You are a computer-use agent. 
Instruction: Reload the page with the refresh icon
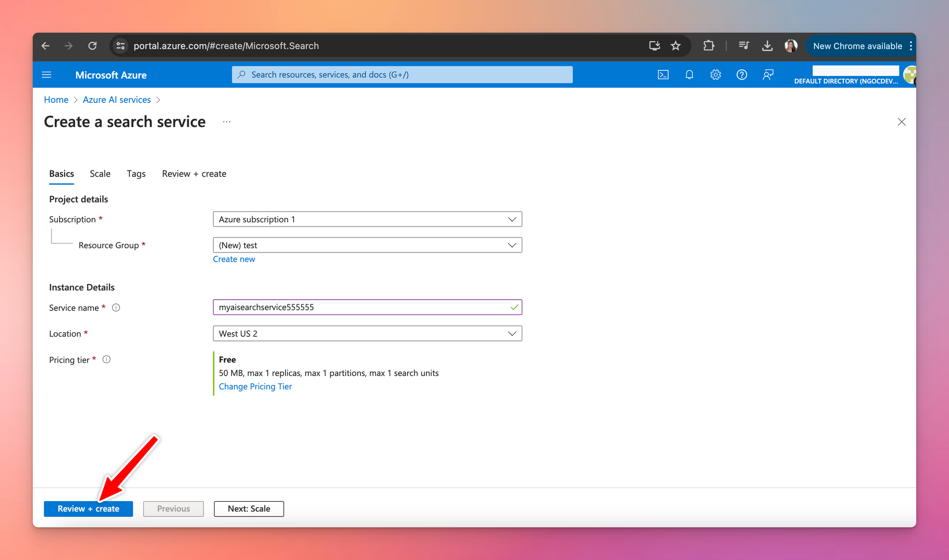pyautogui.click(x=93, y=46)
